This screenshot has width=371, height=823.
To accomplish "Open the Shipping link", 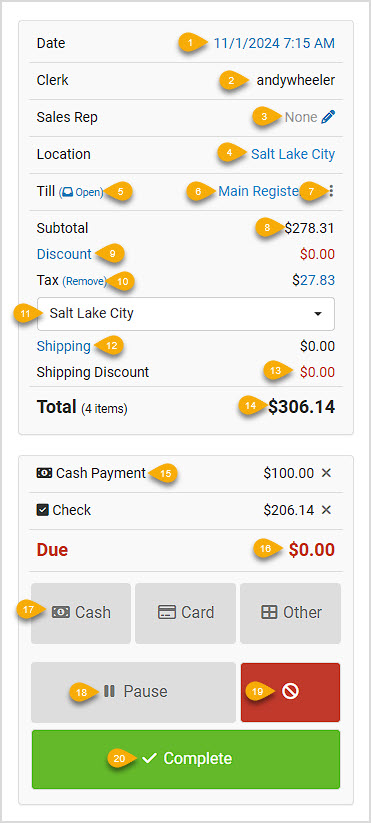I will [63, 346].
